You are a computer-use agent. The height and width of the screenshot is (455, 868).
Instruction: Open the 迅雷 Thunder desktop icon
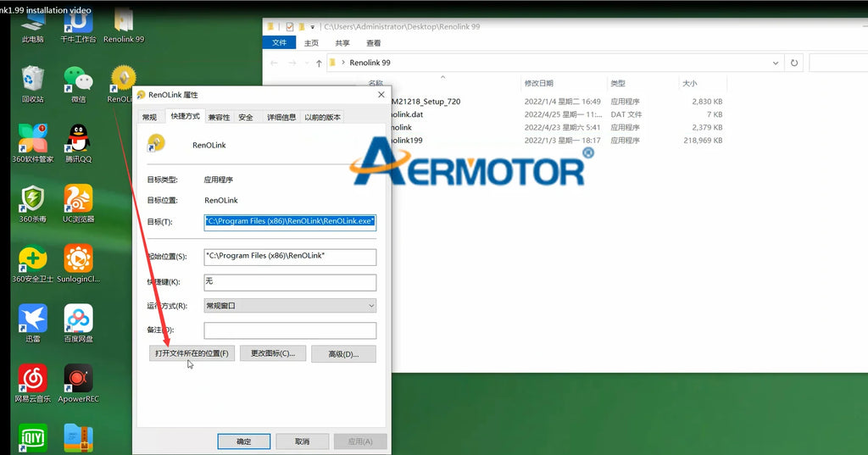[33, 324]
